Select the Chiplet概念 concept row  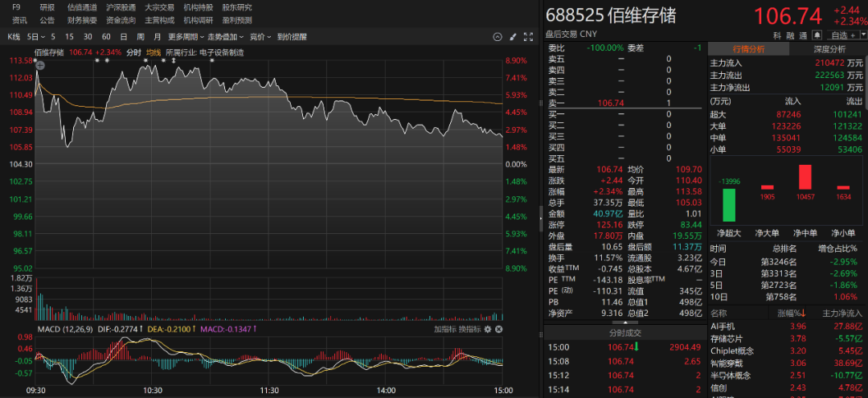click(x=787, y=351)
